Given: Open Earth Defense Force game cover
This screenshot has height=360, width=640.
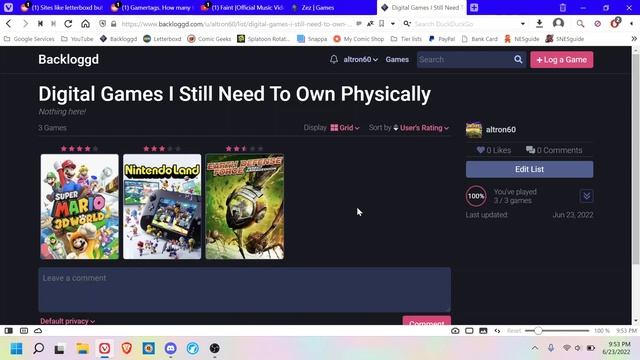Looking at the screenshot, I should point(244,207).
